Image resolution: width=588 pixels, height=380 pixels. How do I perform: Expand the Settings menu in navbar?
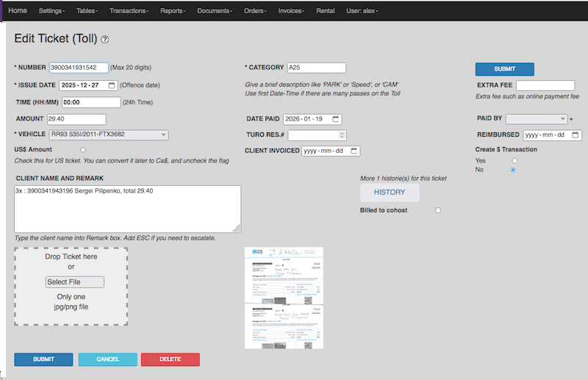(x=51, y=11)
